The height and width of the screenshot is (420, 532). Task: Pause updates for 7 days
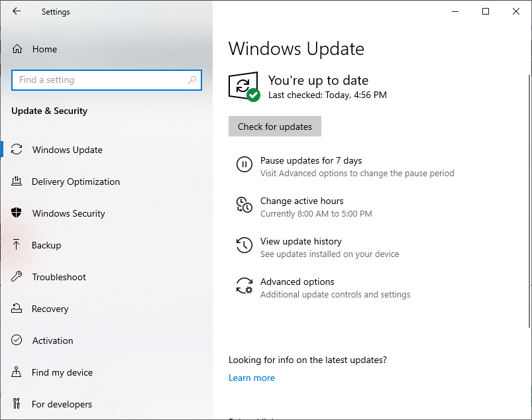(x=311, y=160)
